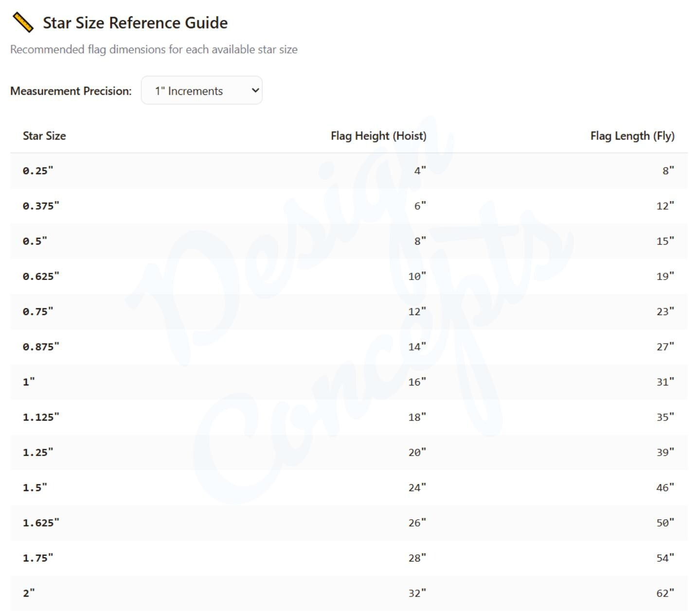This screenshot has width=697, height=616.
Task: Select the 1.625" star size cell
Action: point(41,523)
